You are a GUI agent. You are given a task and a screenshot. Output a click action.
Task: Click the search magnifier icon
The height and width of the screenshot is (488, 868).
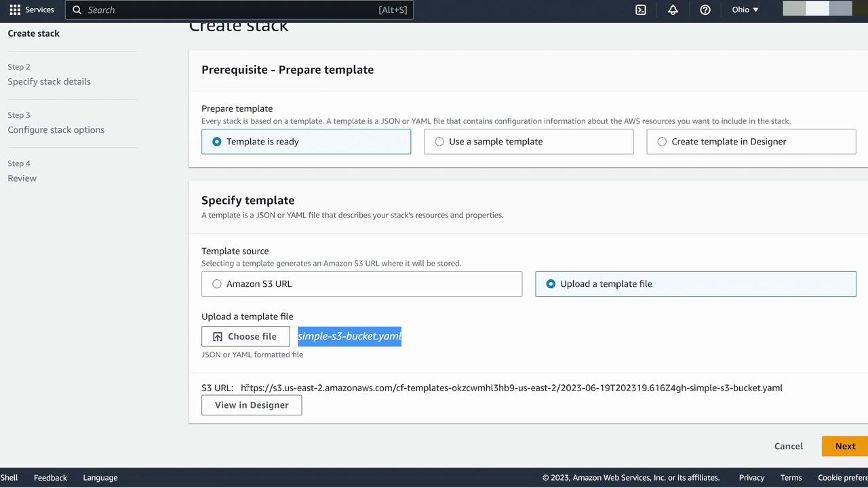[77, 10]
